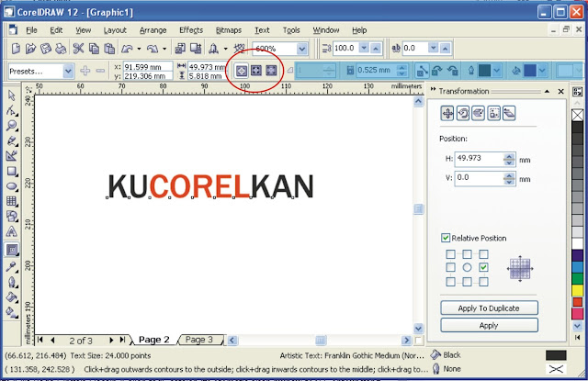Choose the Eyedropper tool
Image resolution: width=588 pixels, height=381 pixels.
(12, 266)
